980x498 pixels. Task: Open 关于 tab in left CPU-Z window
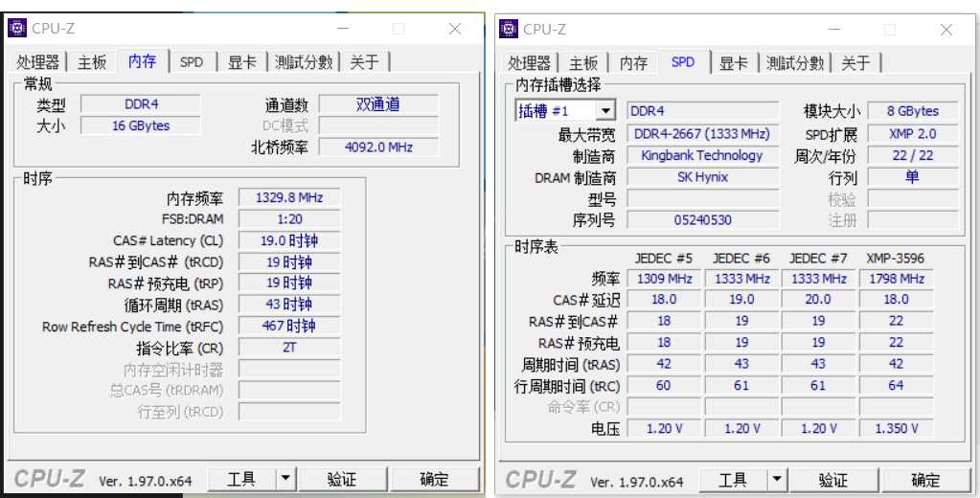pos(365,62)
